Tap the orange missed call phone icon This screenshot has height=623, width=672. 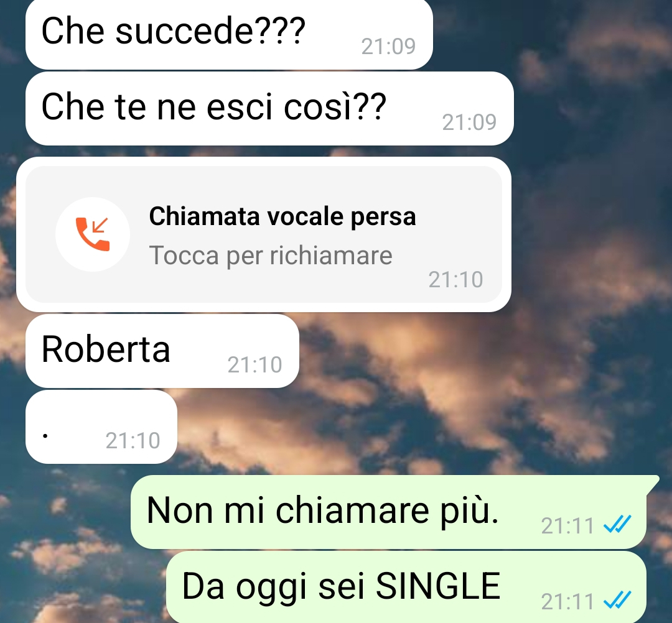93,234
